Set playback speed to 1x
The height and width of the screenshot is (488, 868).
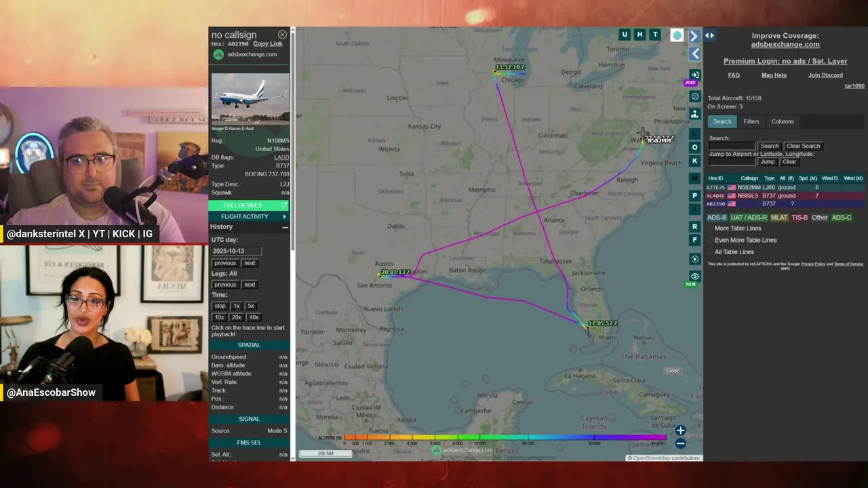(237, 306)
